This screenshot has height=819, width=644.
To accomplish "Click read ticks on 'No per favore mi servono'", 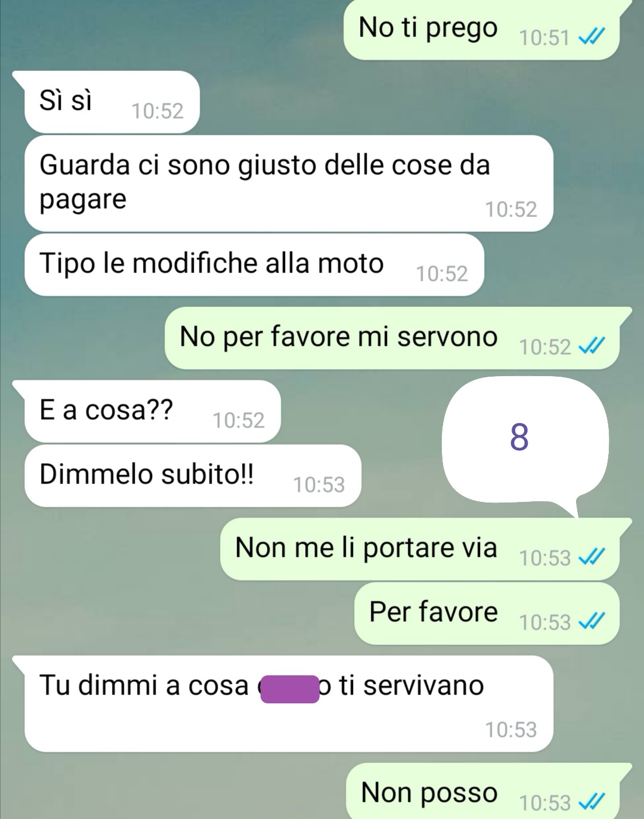I will [592, 346].
